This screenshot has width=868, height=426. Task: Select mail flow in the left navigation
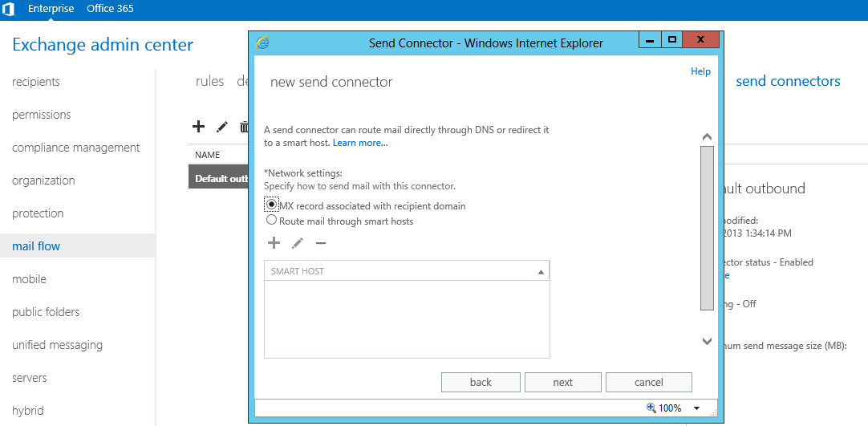tap(78, 245)
